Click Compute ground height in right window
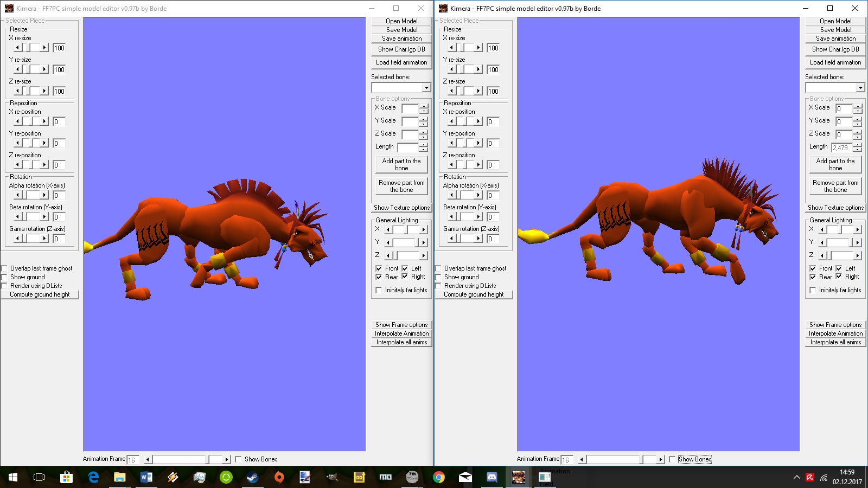This screenshot has height=488, width=868. [x=474, y=294]
